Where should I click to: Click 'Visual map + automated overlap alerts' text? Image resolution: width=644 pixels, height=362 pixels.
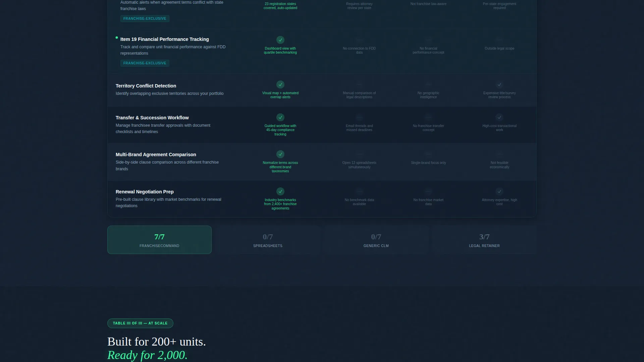(x=280, y=95)
